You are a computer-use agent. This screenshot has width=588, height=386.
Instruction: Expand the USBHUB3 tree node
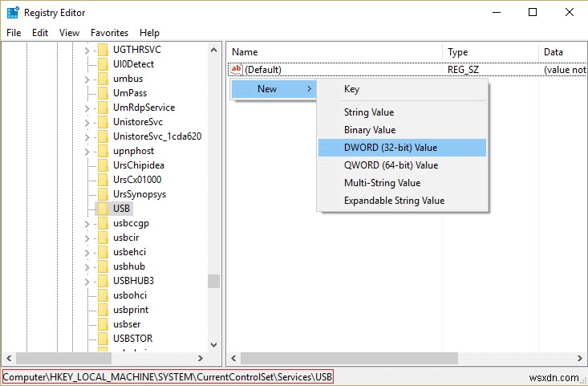[x=87, y=282]
